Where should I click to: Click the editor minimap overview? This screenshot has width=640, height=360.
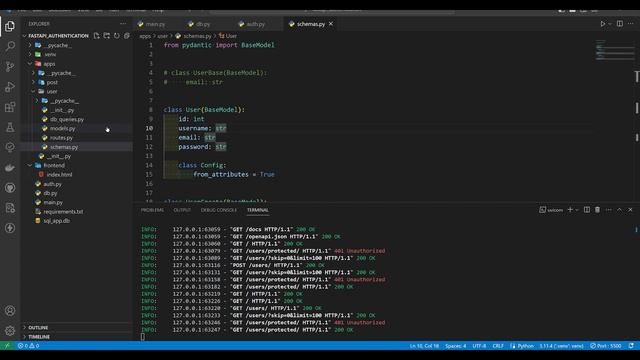point(614,50)
